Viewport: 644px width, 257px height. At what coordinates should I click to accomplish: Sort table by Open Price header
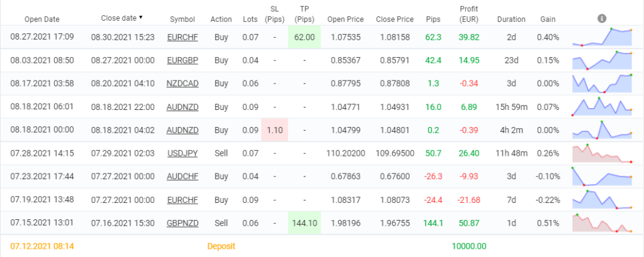pyautogui.click(x=345, y=19)
